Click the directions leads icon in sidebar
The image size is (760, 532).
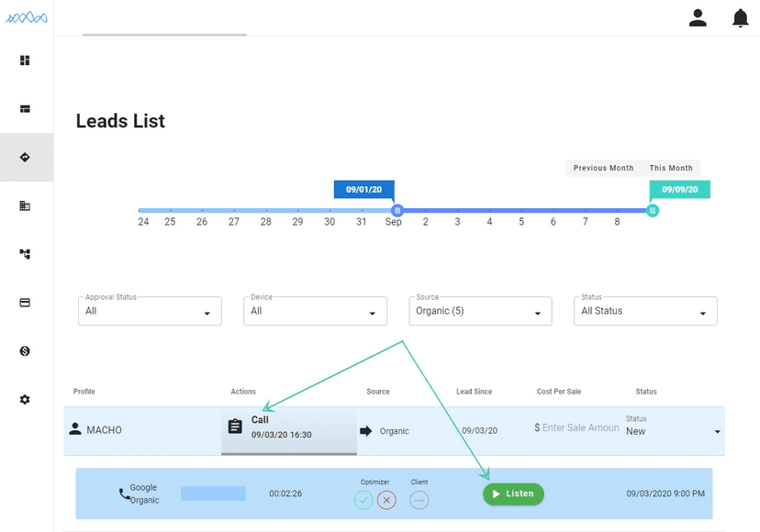click(x=25, y=157)
